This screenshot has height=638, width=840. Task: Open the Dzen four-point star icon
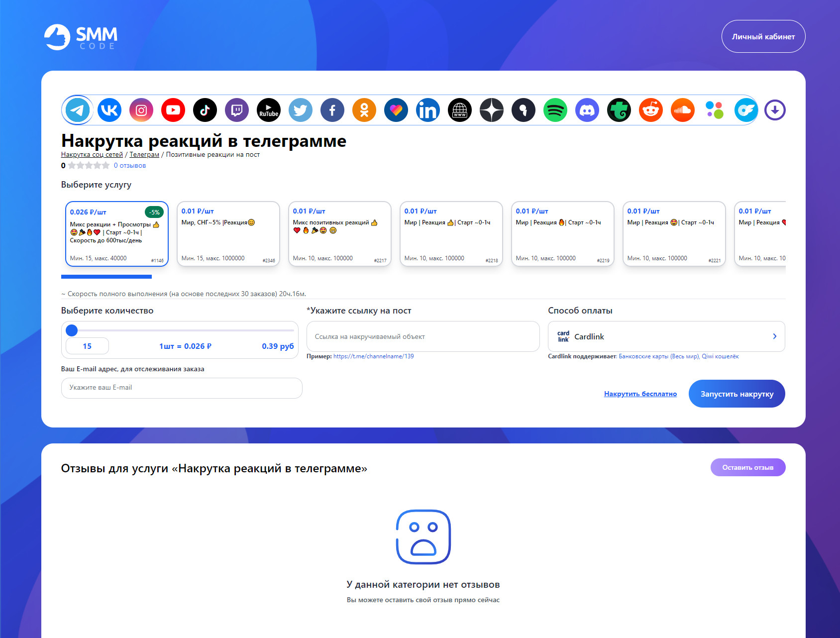pyautogui.click(x=492, y=110)
